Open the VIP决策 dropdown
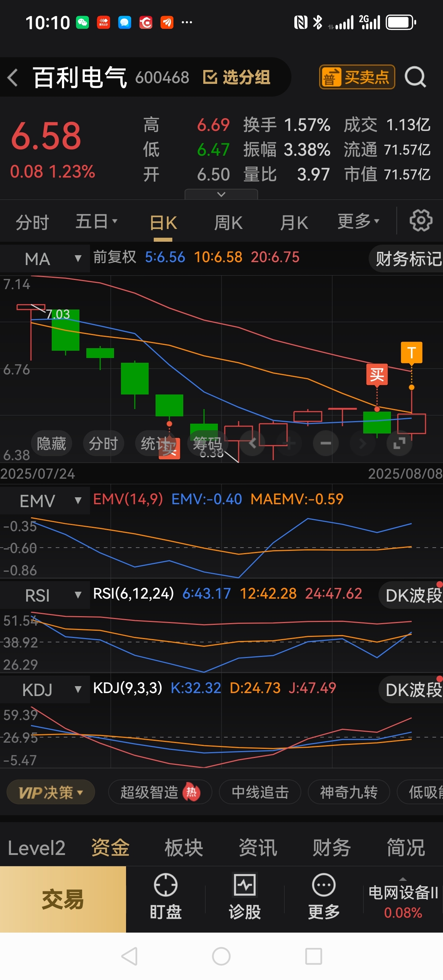Image resolution: width=443 pixels, height=980 pixels. point(51,792)
